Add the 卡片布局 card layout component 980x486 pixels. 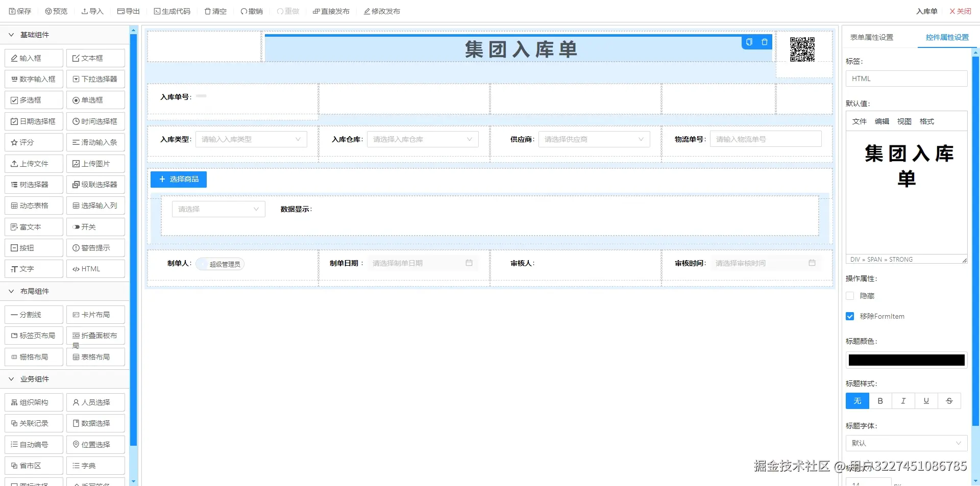[95, 315]
